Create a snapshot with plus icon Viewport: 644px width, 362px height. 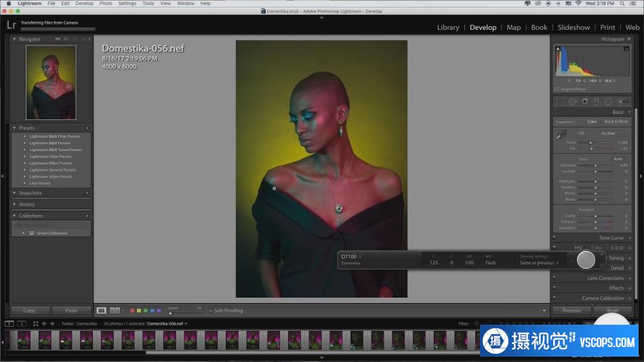[x=87, y=193]
